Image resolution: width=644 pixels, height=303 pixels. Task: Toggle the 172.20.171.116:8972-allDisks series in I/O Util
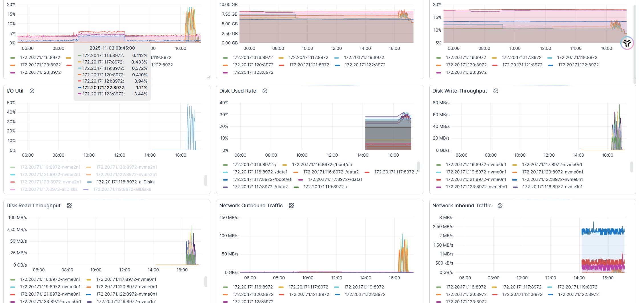coord(125,182)
